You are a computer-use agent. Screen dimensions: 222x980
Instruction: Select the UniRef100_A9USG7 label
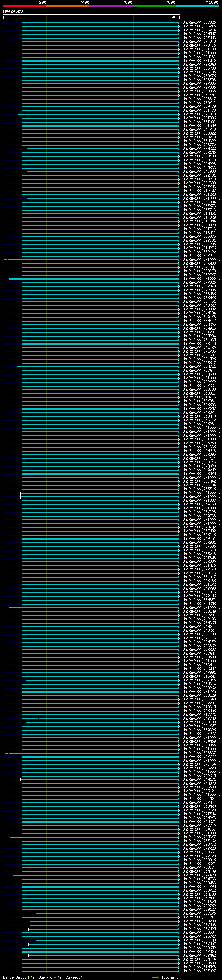pos(199,852)
